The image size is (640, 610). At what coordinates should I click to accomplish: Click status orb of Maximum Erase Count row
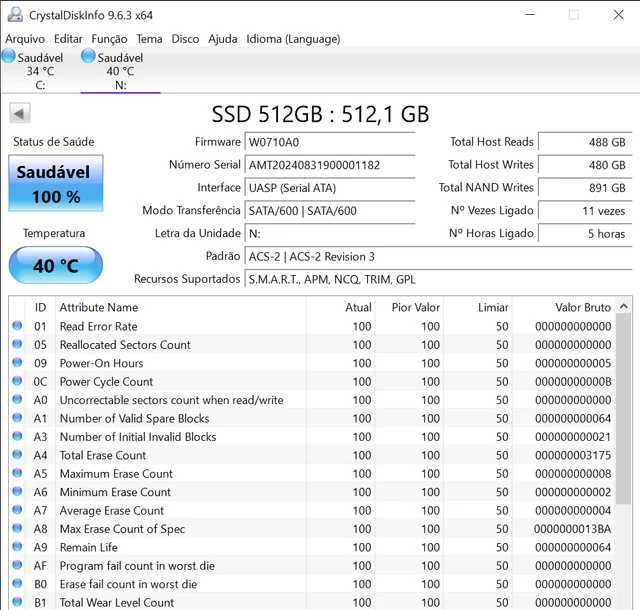coord(17,472)
